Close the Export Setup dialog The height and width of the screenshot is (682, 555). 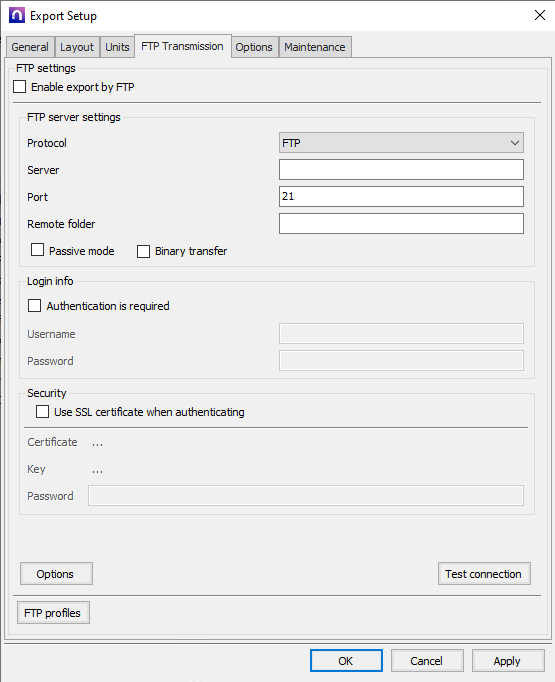click(x=540, y=15)
